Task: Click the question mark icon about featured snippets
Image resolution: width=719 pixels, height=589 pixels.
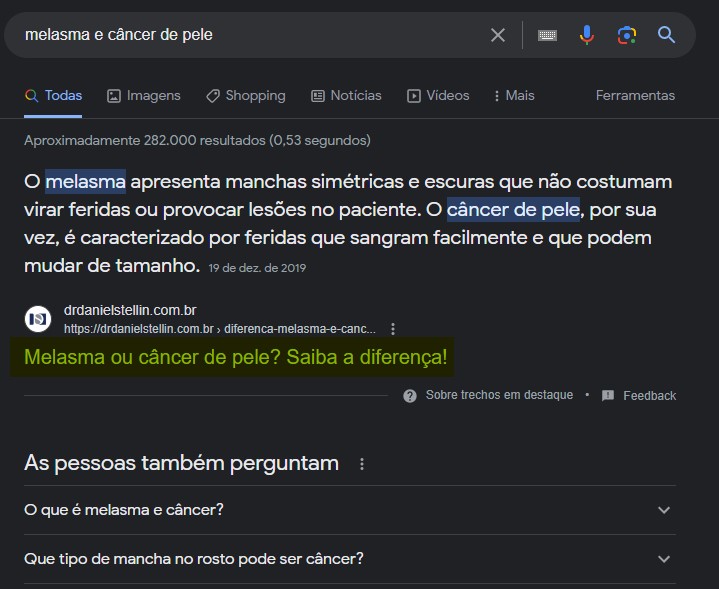Action: pos(409,395)
